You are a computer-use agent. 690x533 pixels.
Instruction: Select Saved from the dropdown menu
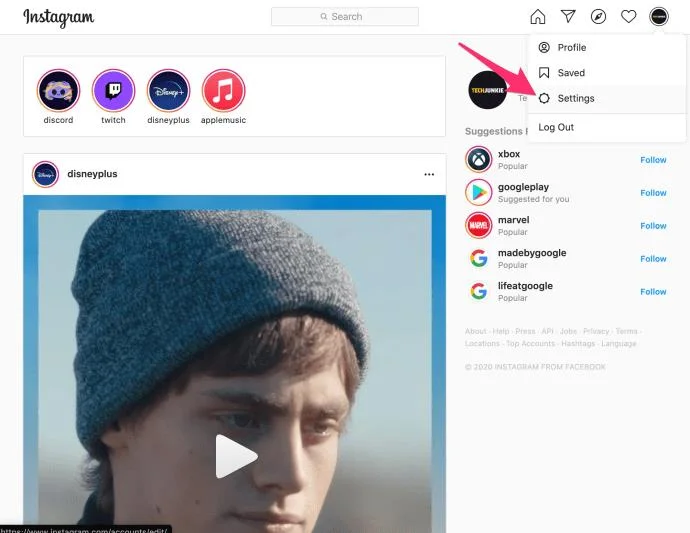click(x=607, y=73)
